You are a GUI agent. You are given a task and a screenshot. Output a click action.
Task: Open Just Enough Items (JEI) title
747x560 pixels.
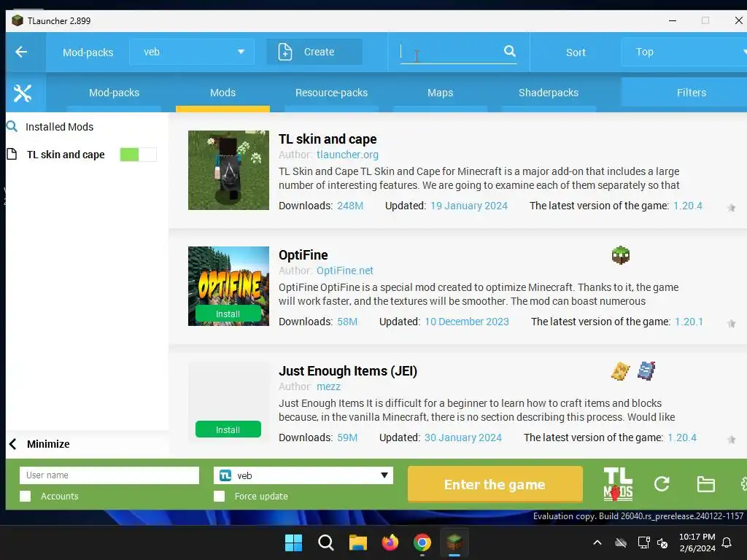click(x=348, y=371)
